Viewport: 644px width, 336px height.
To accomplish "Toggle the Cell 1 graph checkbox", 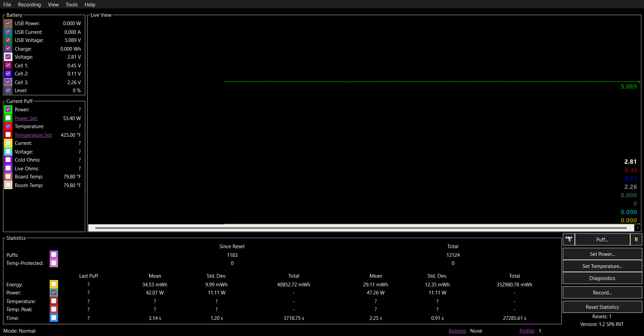I will [x=8, y=65].
